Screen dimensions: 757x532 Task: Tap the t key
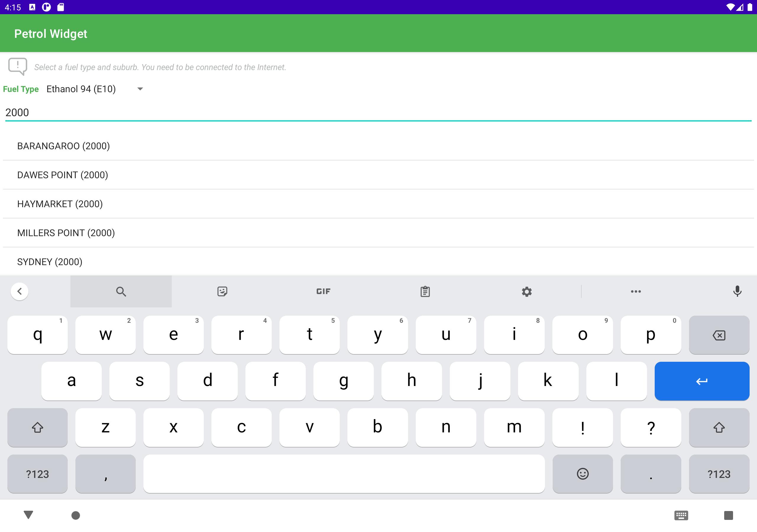point(309,335)
